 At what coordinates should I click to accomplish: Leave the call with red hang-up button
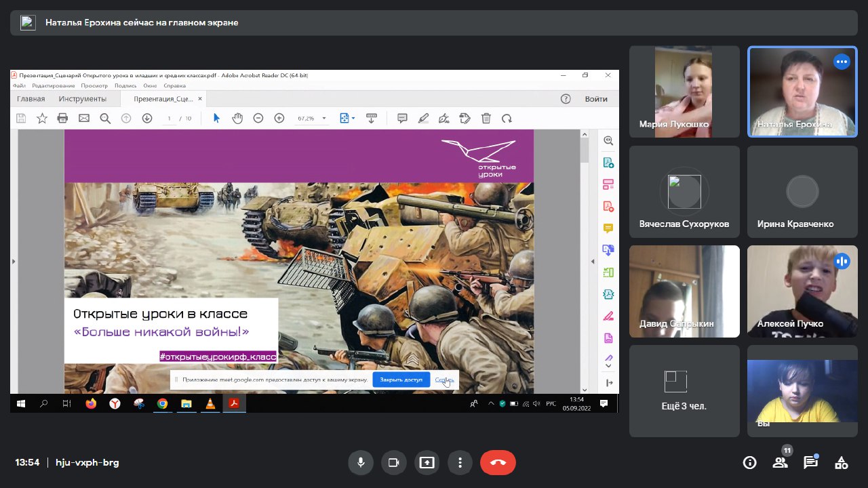(x=498, y=463)
